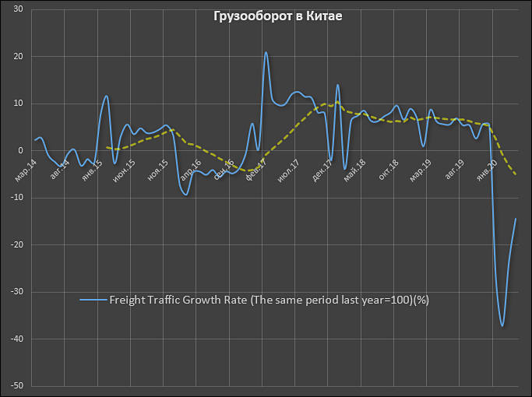Viewport: 532px width, 397px height.
Task: Click the x-axis label 'июл.17'
Action: tap(289, 171)
